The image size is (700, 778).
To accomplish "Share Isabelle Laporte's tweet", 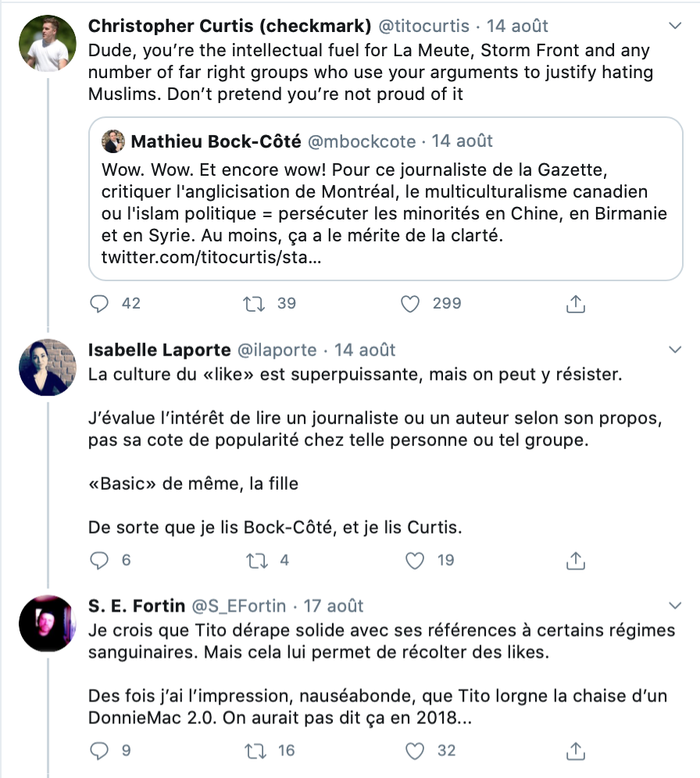I will (x=575, y=560).
